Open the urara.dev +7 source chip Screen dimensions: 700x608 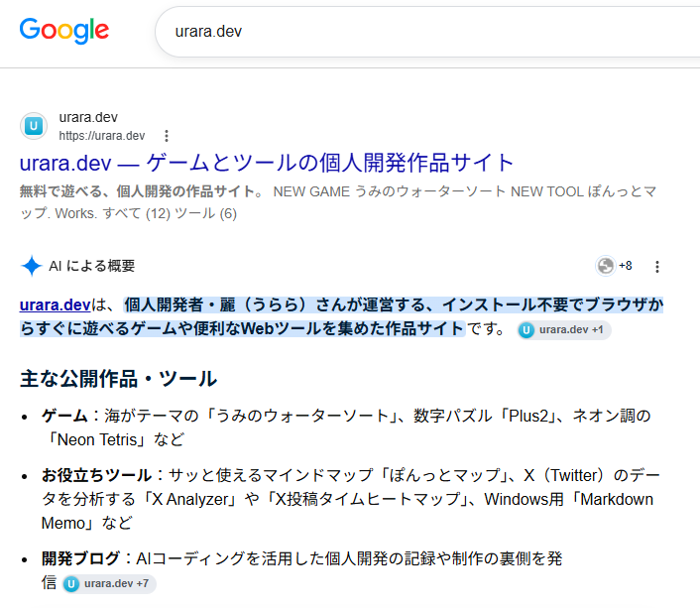pyautogui.click(x=109, y=584)
